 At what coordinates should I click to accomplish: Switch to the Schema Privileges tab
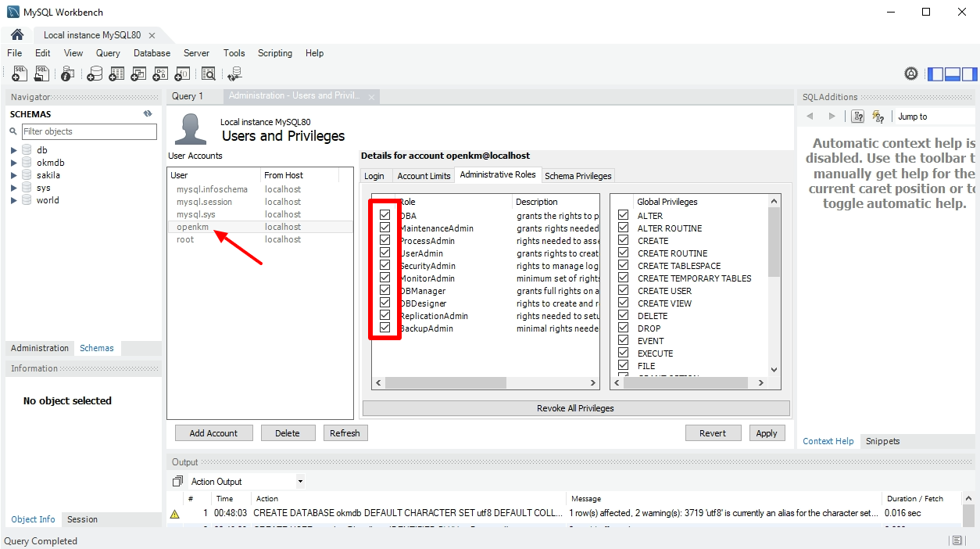point(578,176)
